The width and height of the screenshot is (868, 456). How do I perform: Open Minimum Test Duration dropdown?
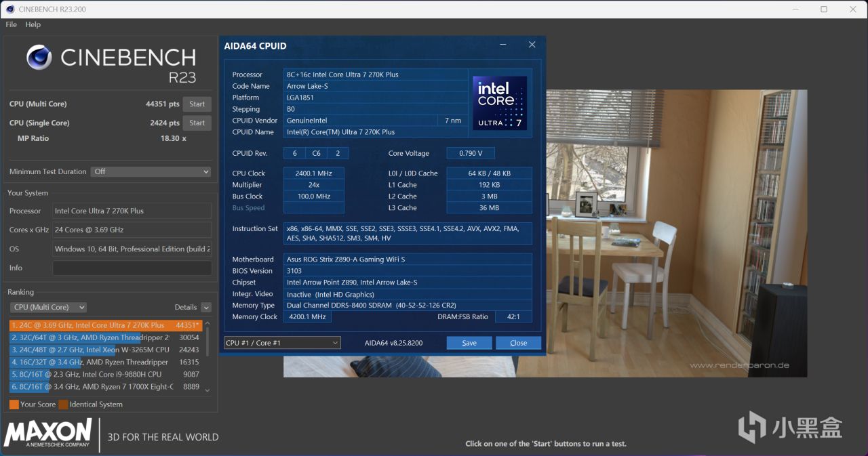pyautogui.click(x=151, y=171)
